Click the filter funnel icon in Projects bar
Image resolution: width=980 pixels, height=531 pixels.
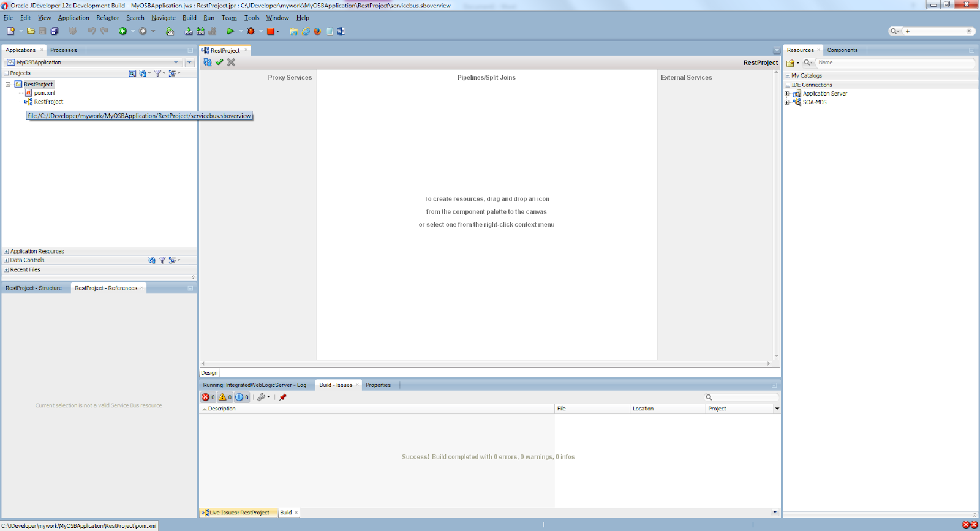point(157,73)
